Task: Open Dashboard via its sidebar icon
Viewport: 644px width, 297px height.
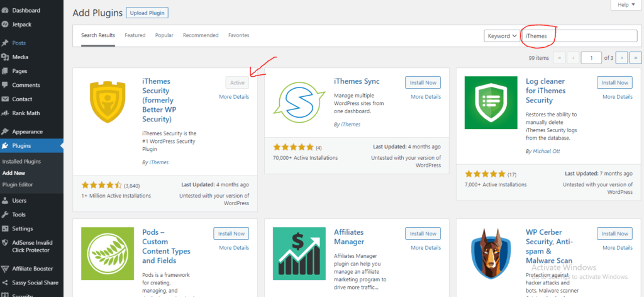Action: pos(5,10)
